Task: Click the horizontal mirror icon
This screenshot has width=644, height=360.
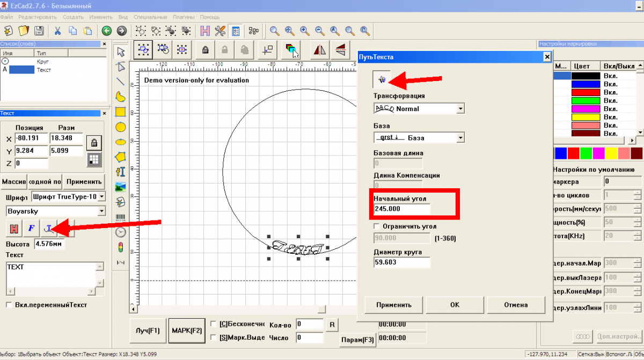Action: click(x=320, y=50)
